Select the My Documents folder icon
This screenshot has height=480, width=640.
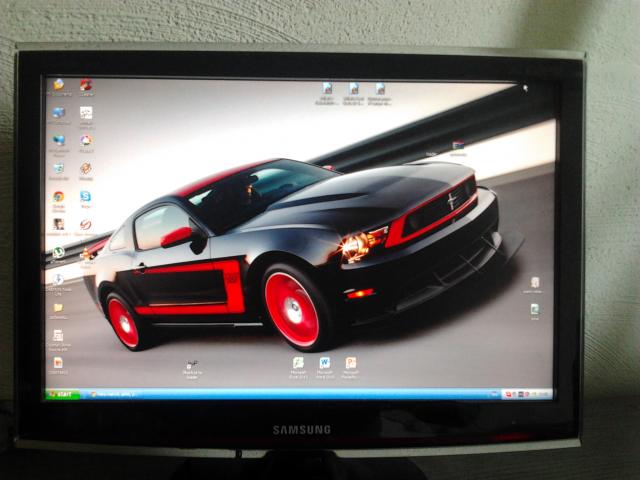59,85
